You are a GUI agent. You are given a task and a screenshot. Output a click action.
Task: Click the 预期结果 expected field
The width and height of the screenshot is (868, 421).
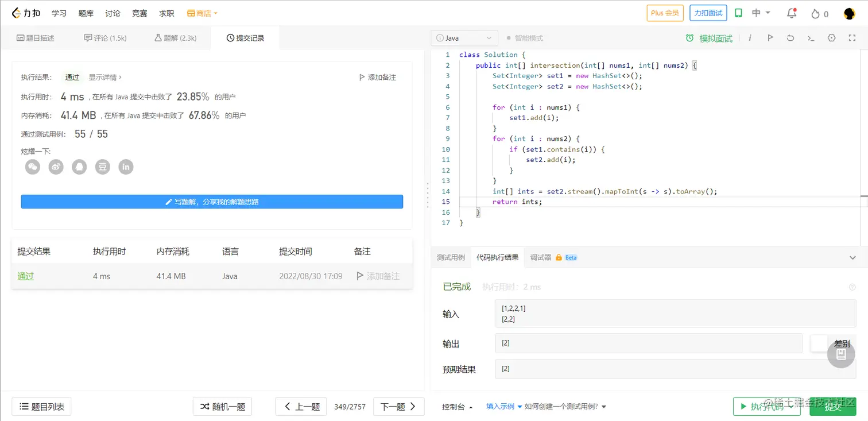tap(675, 369)
